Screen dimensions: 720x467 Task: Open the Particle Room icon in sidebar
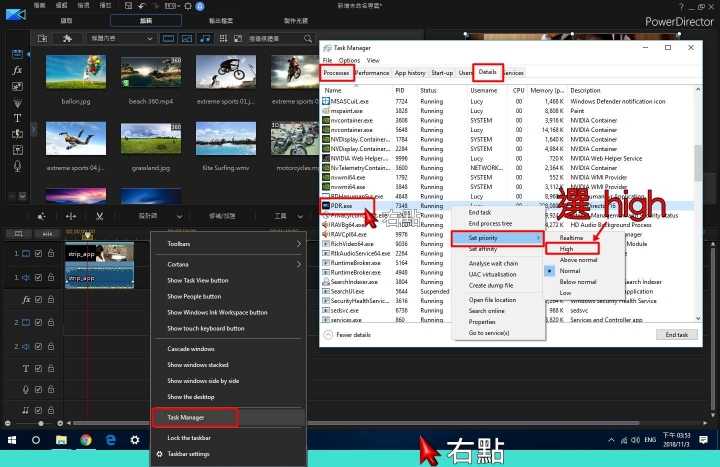(x=17, y=102)
